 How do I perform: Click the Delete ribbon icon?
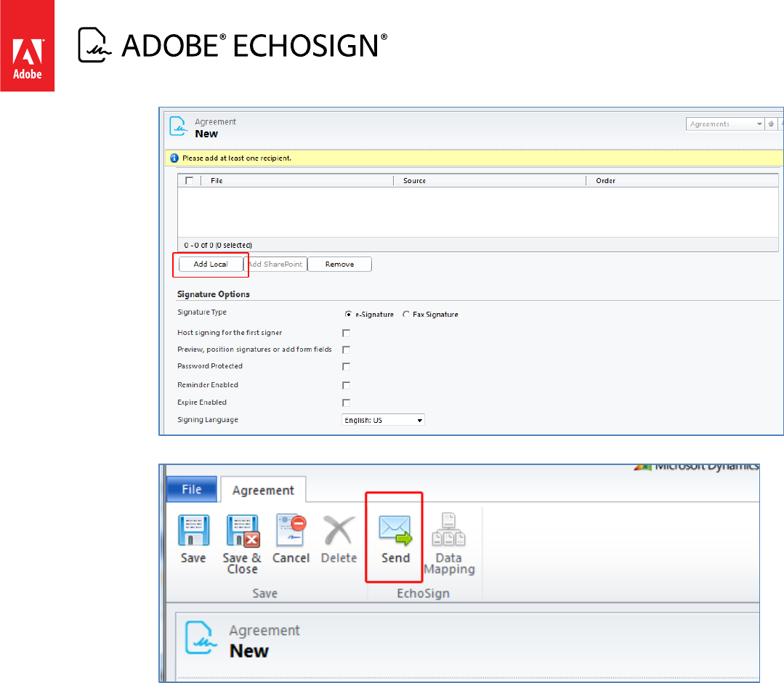pyautogui.click(x=339, y=530)
